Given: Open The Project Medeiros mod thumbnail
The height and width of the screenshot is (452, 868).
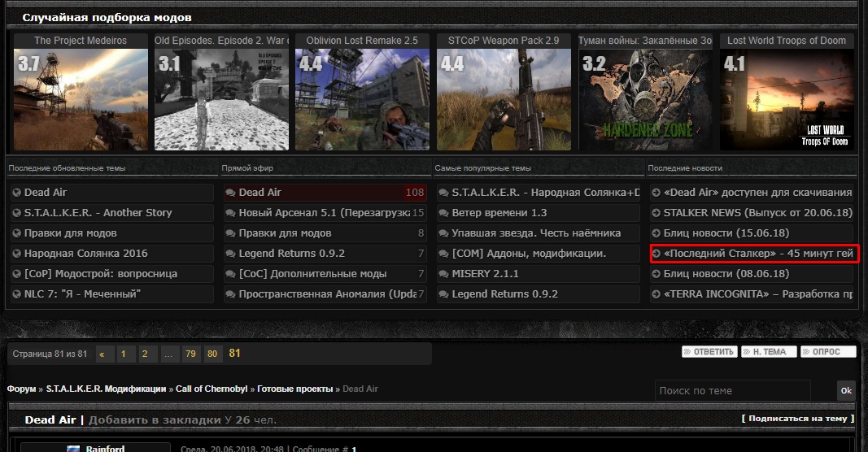Looking at the screenshot, I should (81, 99).
